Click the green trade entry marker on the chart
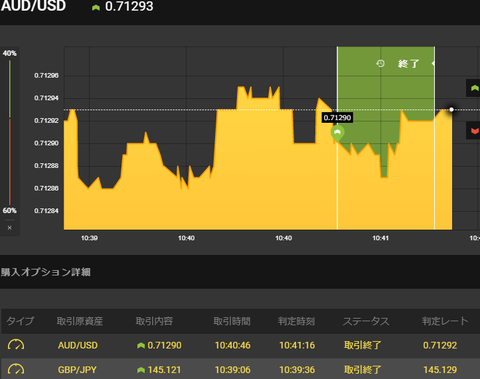Screen dimensions: 480x379 pos(337,133)
